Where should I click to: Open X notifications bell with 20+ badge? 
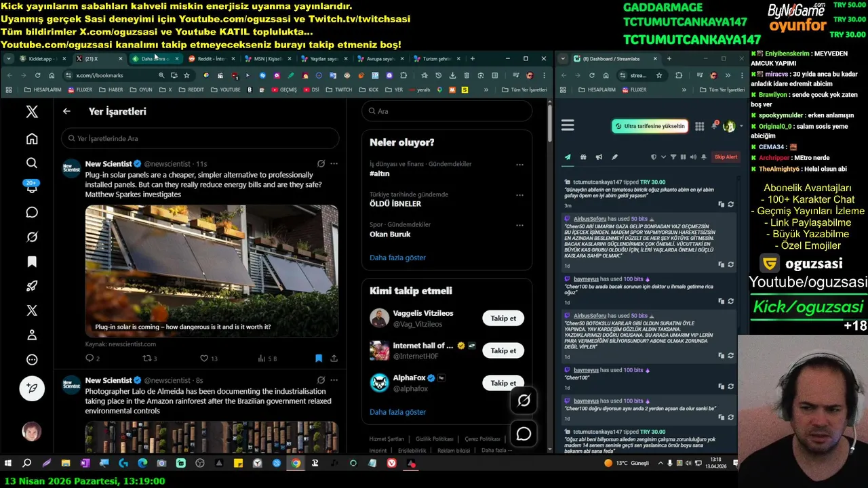pos(32,188)
